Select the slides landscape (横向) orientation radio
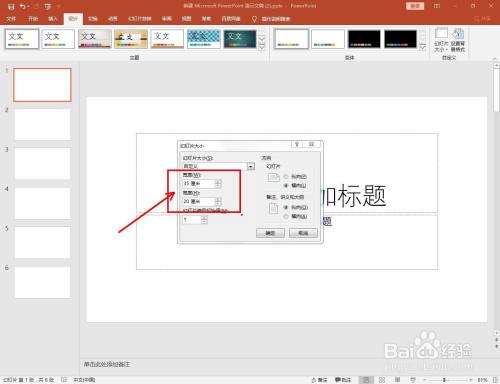Image resolution: width=500 pixels, height=384 pixels. click(286, 185)
